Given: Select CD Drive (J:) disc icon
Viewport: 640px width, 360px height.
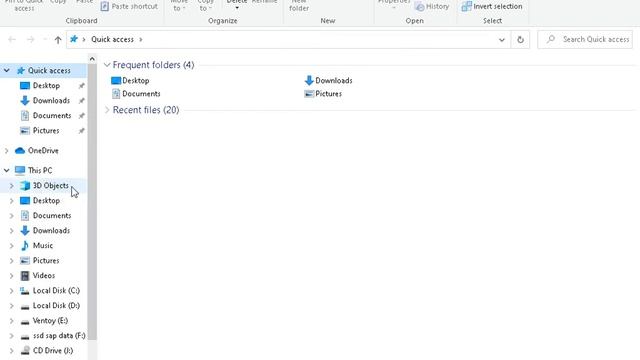Looking at the screenshot, I should pyautogui.click(x=25, y=351).
